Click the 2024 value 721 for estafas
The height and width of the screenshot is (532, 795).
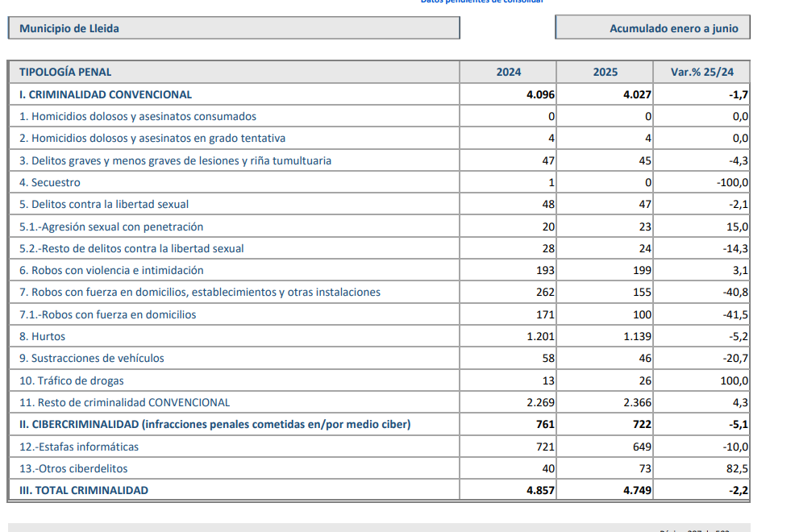[545, 447]
